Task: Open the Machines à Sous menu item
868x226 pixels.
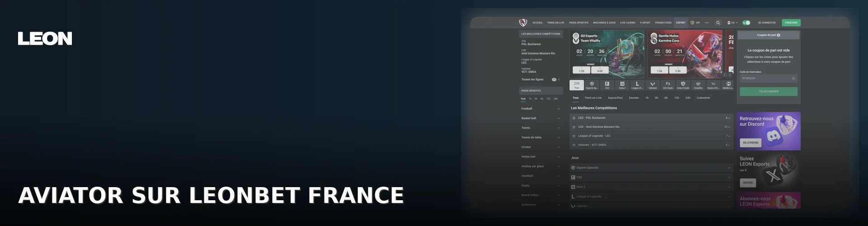Action: coord(604,23)
